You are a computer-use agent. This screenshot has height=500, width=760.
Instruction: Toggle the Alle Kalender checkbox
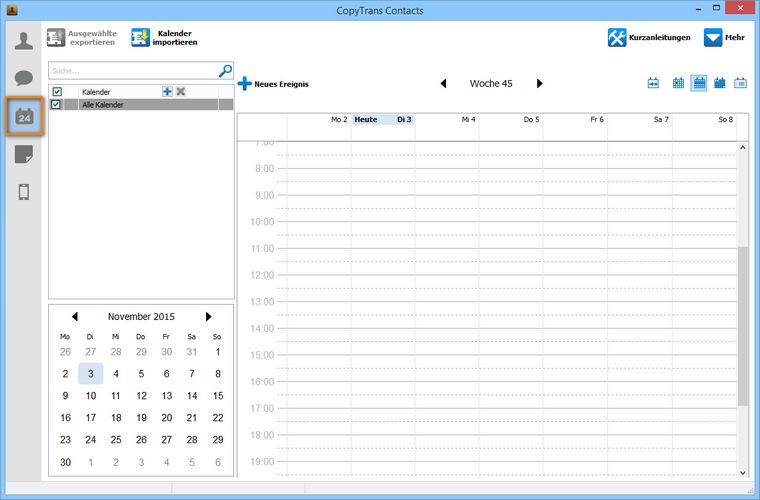pyautogui.click(x=56, y=105)
